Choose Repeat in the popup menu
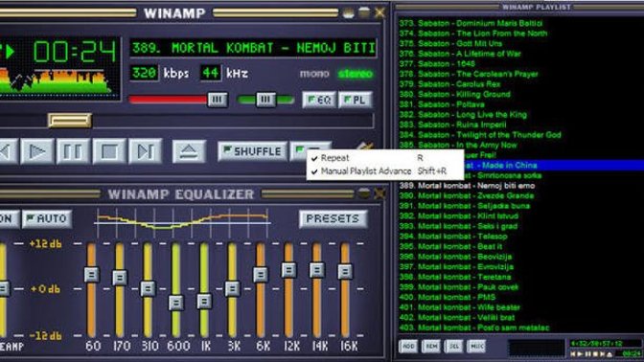644x362 pixels. pos(385,158)
